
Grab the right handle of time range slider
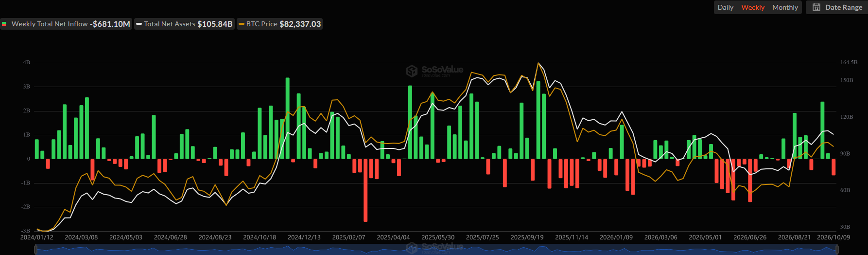point(836,249)
